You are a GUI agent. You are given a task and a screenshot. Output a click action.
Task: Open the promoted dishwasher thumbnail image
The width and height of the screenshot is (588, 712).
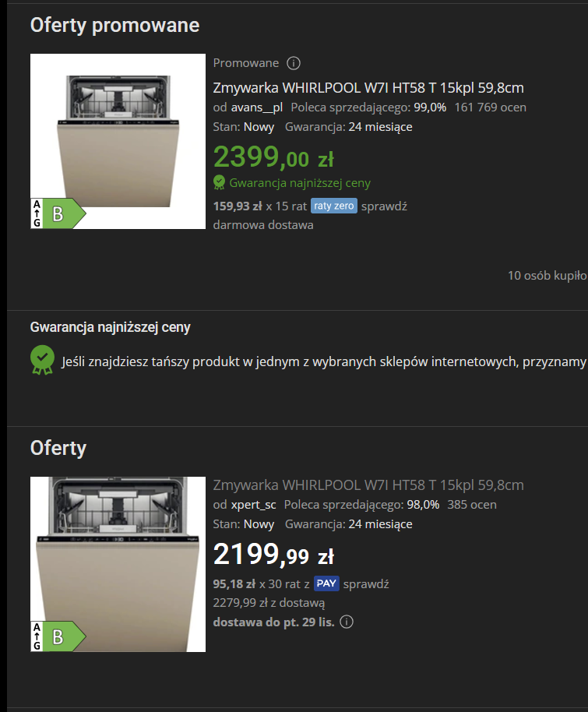tap(118, 141)
